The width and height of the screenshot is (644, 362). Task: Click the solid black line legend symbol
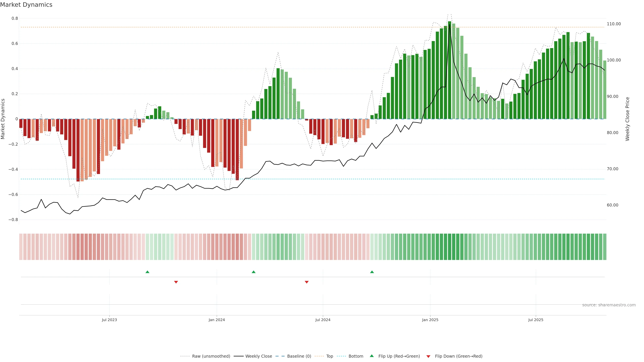pos(238,356)
